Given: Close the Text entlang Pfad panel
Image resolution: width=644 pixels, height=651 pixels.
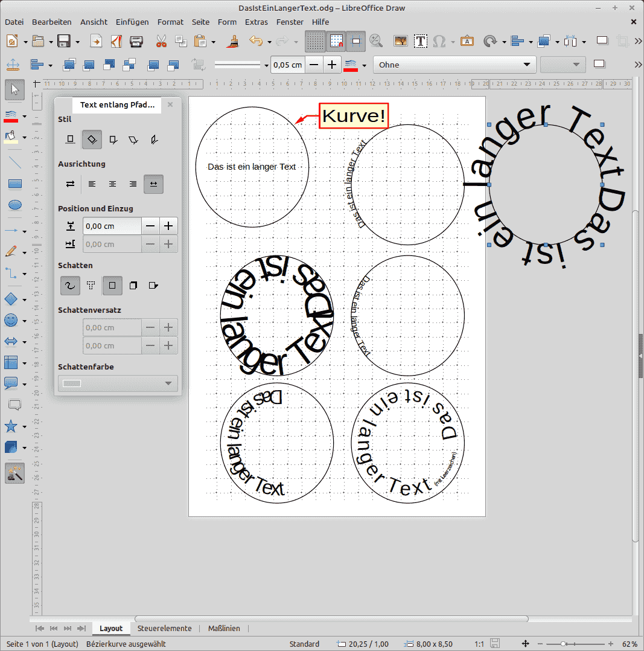Looking at the screenshot, I should [x=170, y=104].
